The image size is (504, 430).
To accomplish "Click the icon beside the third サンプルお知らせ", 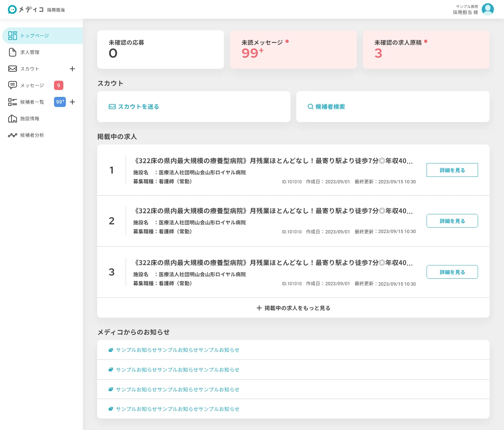I will coord(111,390).
